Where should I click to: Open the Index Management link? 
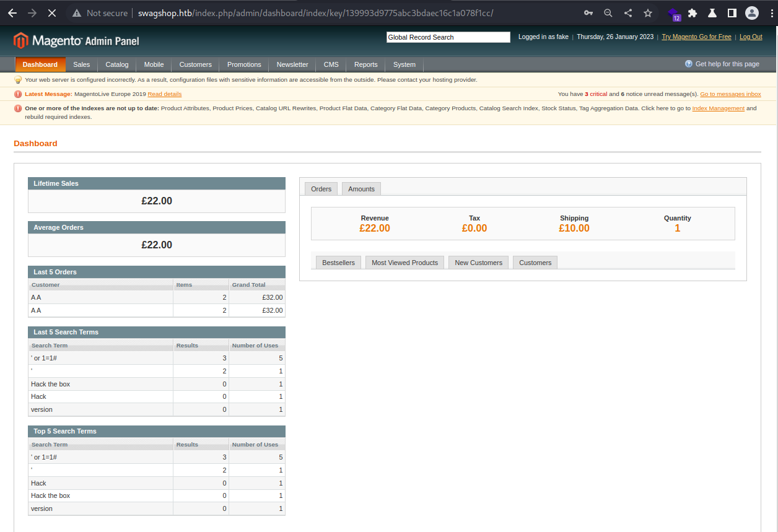[x=719, y=108]
